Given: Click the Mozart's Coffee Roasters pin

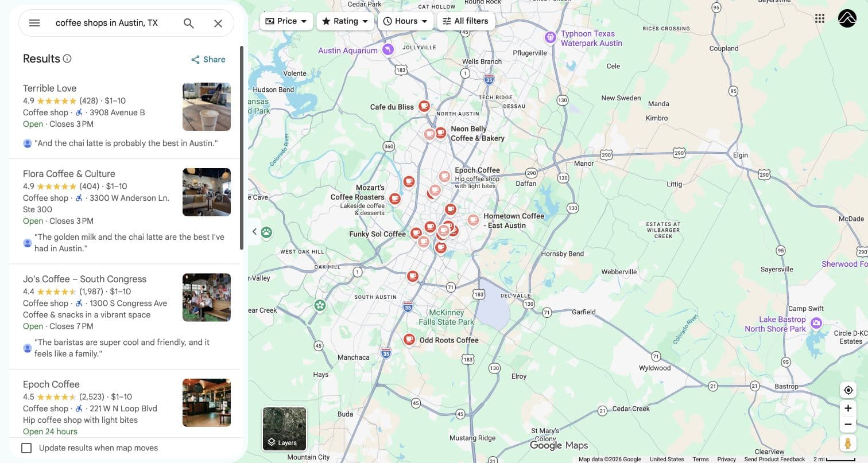Looking at the screenshot, I should tap(394, 199).
